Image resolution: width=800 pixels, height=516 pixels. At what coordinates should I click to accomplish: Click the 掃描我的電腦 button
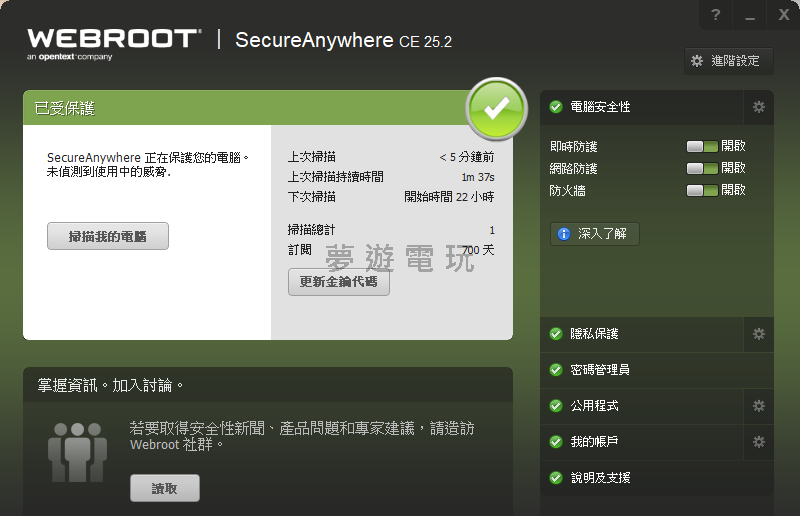coord(108,236)
